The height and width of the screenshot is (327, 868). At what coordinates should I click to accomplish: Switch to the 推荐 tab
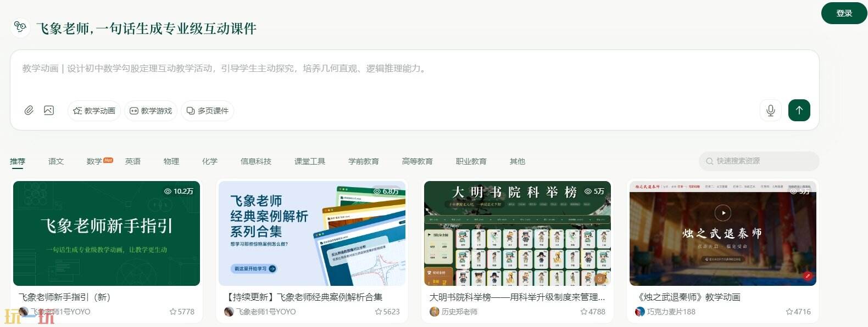click(18, 161)
